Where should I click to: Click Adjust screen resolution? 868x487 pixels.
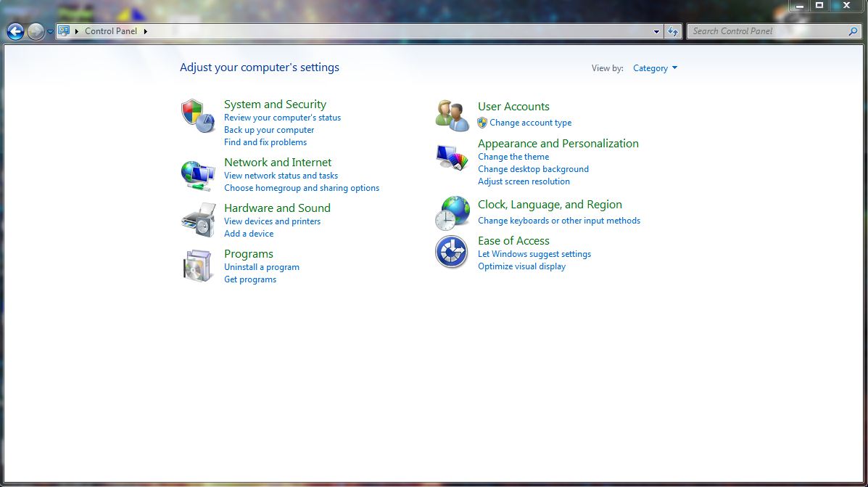[x=524, y=181]
